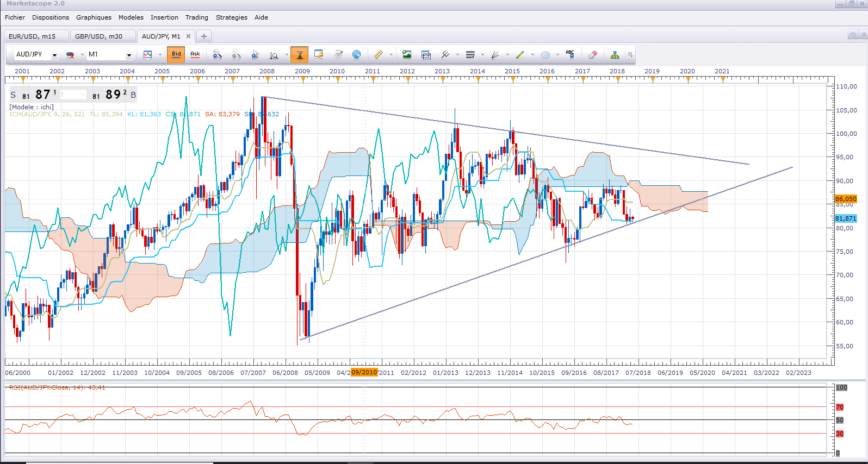The height and width of the screenshot is (464, 868).
Task: Select the Fibonacci retracement lines tool
Action: coord(470,55)
